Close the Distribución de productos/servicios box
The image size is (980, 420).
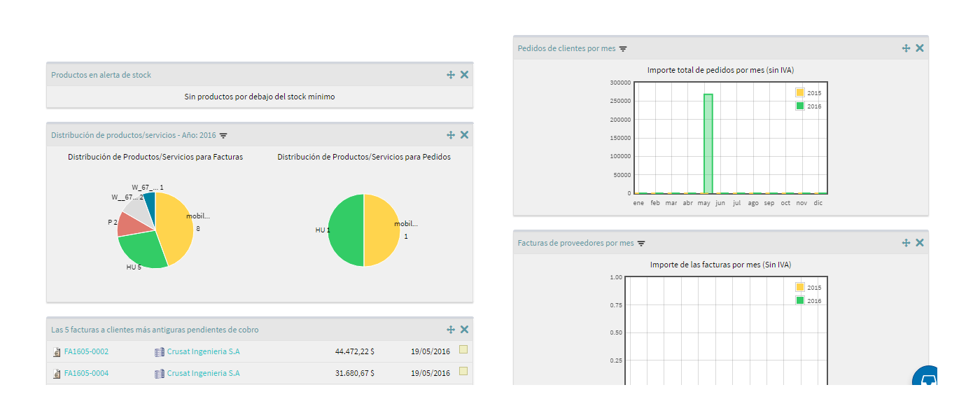click(x=464, y=135)
